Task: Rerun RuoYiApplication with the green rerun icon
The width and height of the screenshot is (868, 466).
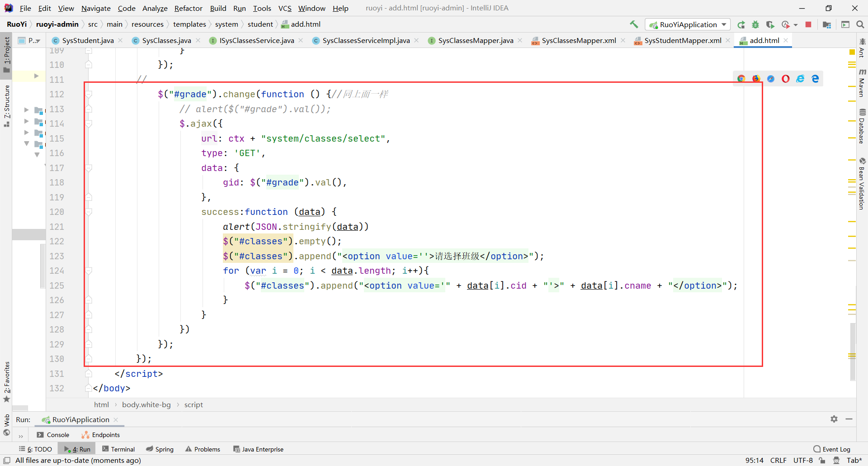Action: click(741, 25)
